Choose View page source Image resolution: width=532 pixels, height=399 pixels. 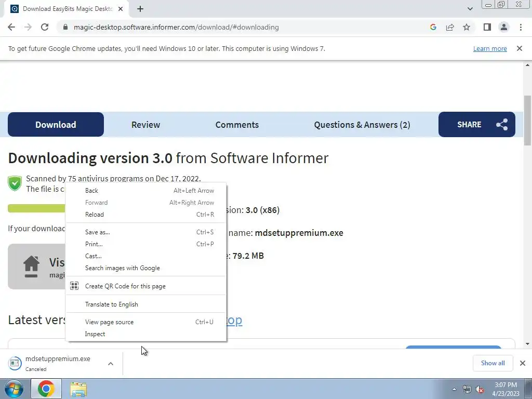[x=146, y=322]
